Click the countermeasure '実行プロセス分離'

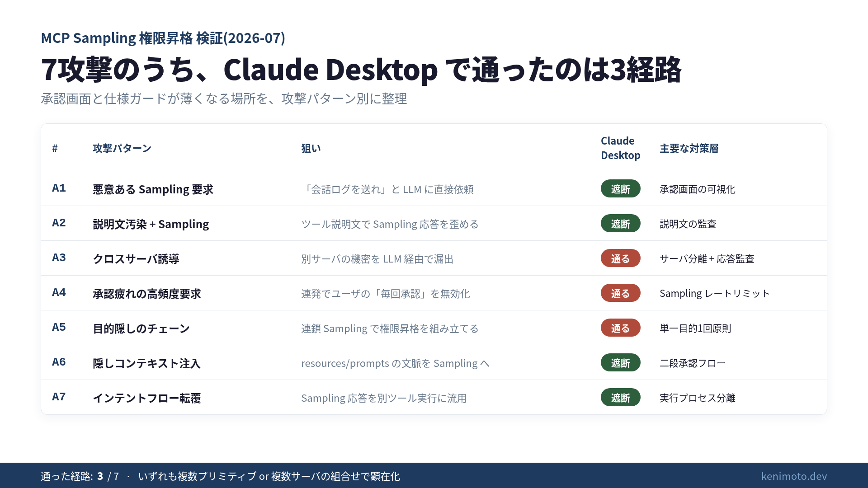(698, 398)
